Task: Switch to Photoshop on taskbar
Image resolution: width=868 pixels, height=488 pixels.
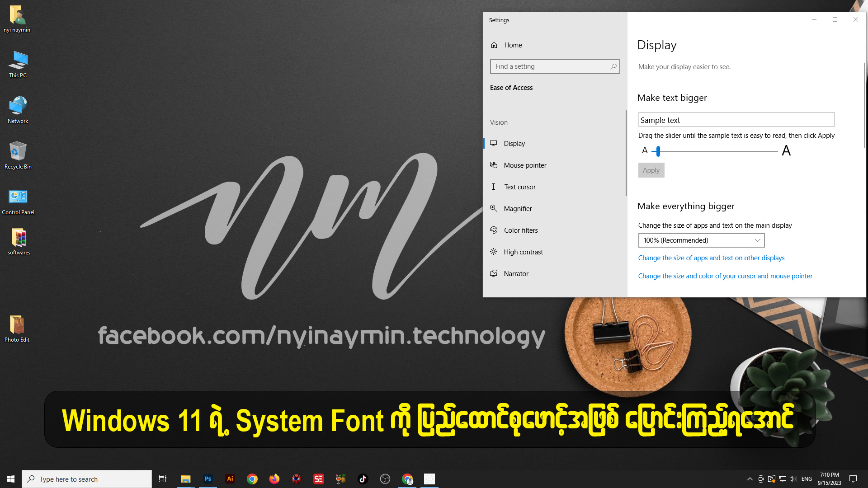Action: click(x=208, y=479)
